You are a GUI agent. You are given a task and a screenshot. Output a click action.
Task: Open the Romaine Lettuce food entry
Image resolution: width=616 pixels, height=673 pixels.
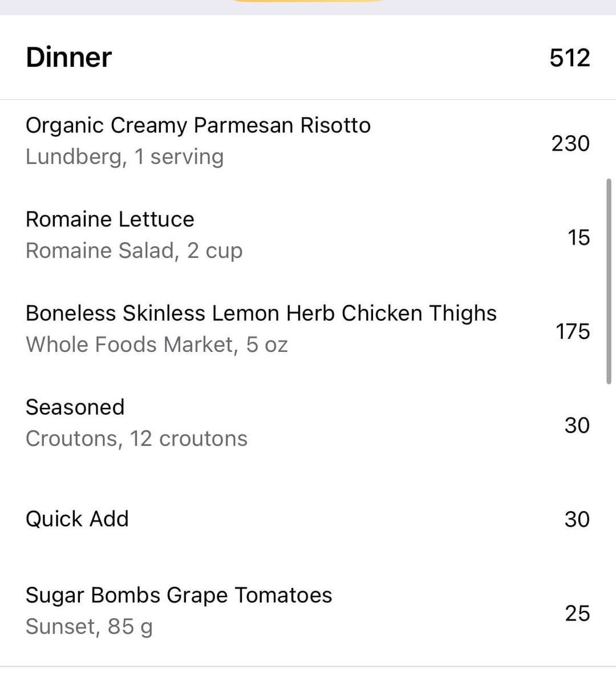pos(110,220)
